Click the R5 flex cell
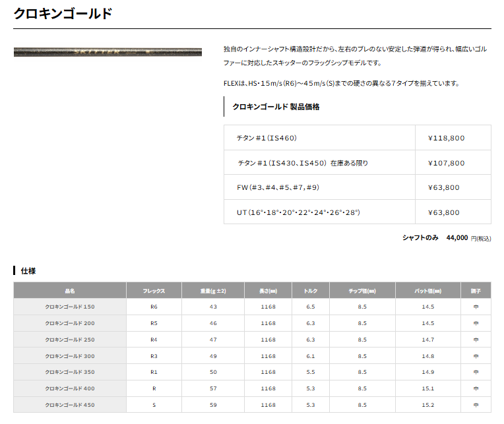Image resolution: width=504 pixels, height=424 pixels. coord(154,323)
